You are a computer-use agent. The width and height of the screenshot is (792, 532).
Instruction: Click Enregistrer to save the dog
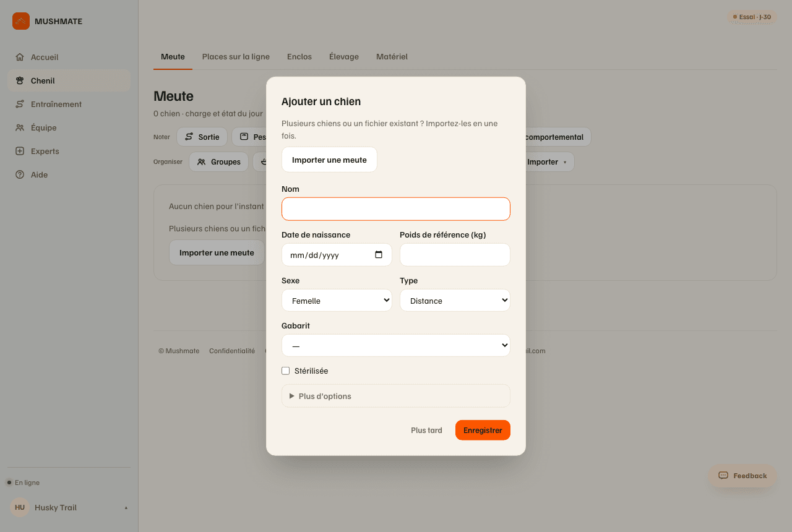point(483,430)
